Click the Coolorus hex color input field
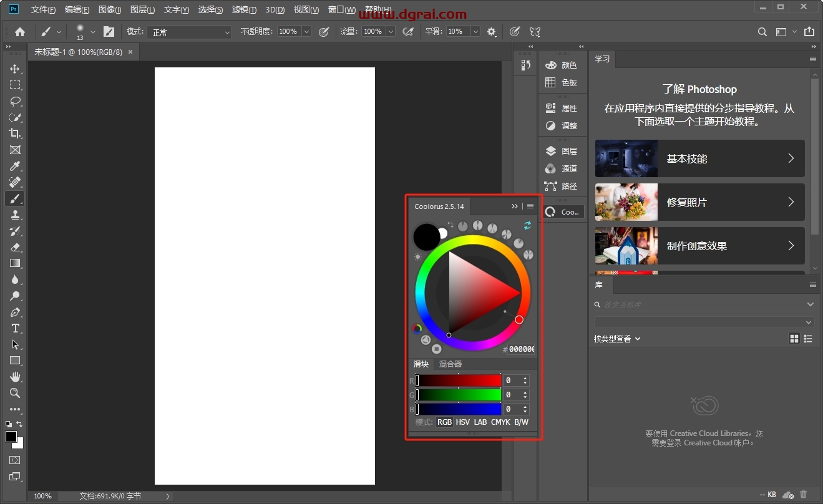This screenshot has height=504, width=823. (x=521, y=349)
